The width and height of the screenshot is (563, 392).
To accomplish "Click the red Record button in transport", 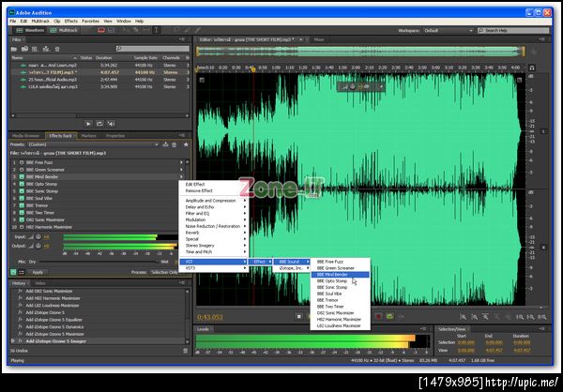I will pos(378,317).
